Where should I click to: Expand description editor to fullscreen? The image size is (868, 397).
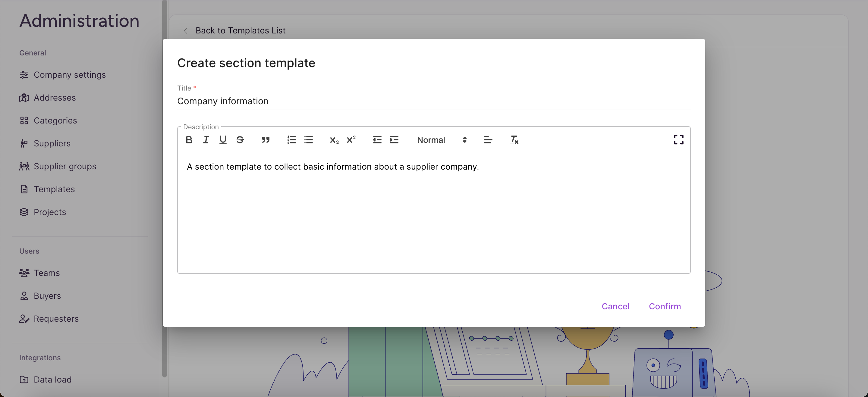click(678, 140)
